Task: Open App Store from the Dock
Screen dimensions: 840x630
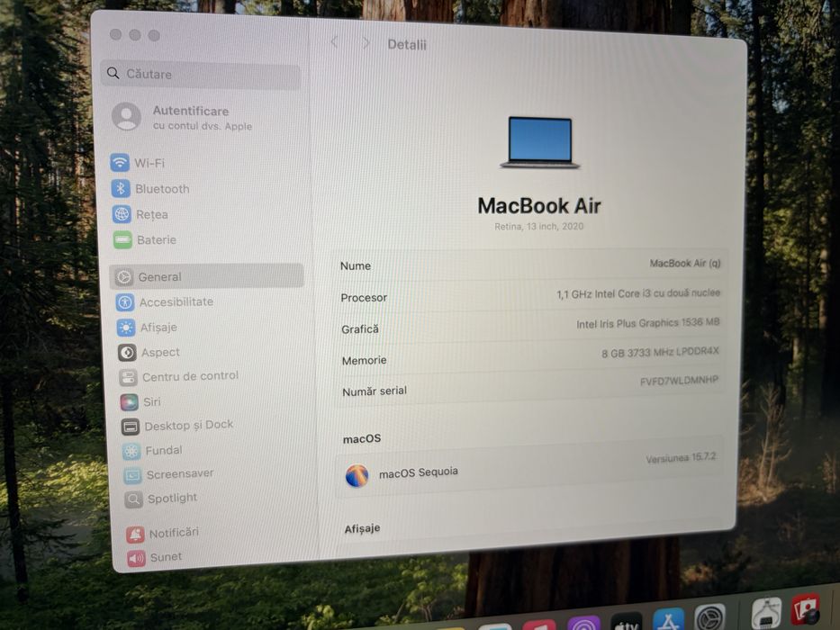Action: [x=667, y=620]
